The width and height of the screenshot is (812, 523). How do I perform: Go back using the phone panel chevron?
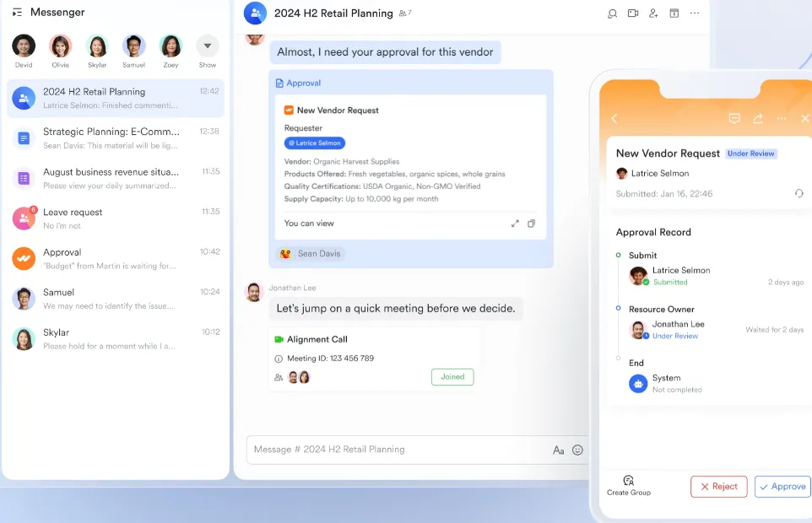click(x=614, y=118)
